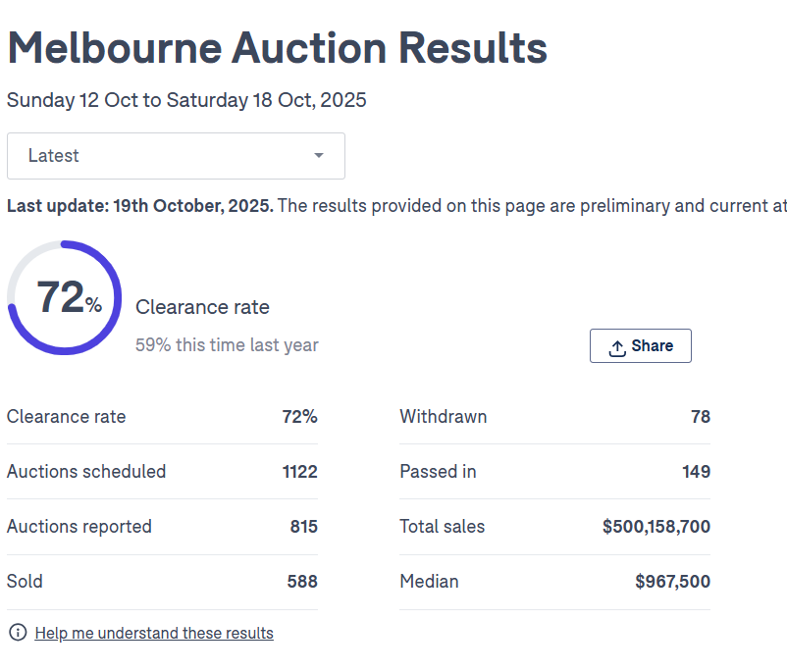Click the Clearance rate label in the stats table
Image resolution: width=787 pixels, height=672 pixels.
[67, 417]
